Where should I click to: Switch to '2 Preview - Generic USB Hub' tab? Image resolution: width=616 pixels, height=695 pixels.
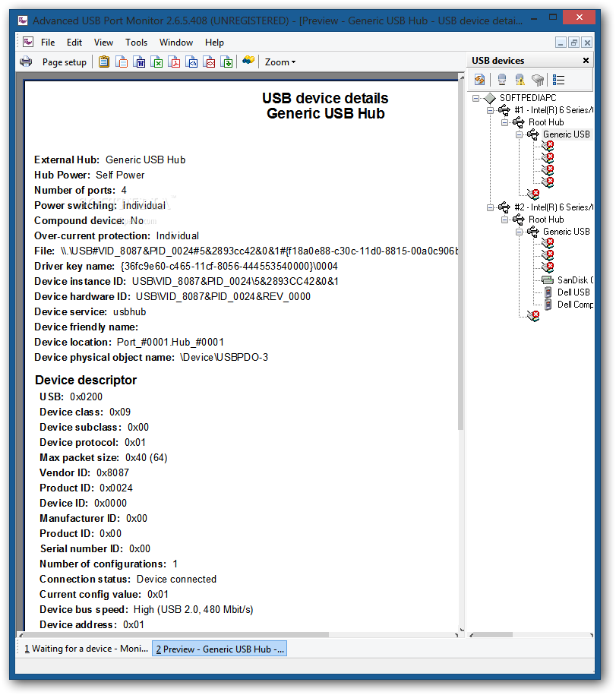click(220, 649)
